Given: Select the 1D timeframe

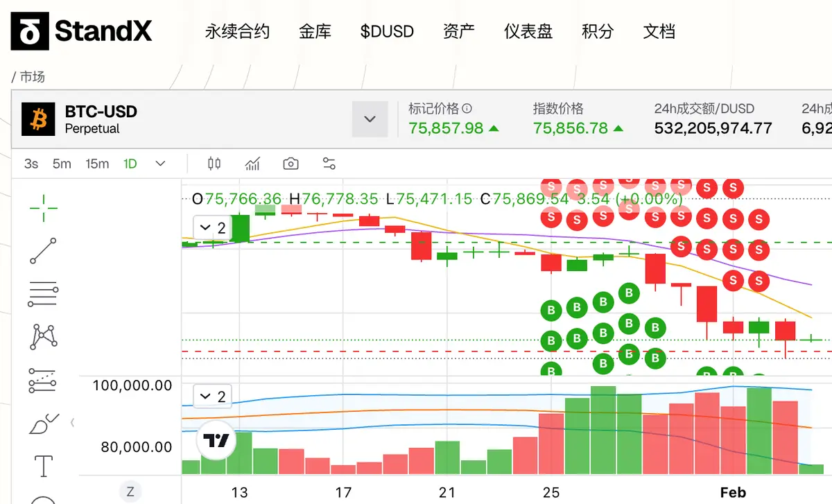Looking at the screenshot, I should coord(130,164).
